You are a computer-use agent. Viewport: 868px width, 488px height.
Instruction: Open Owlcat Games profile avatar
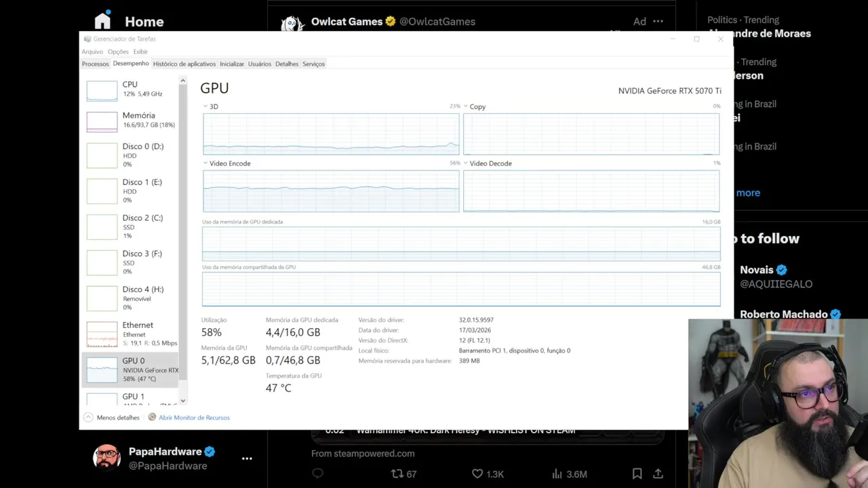[292, 23]
